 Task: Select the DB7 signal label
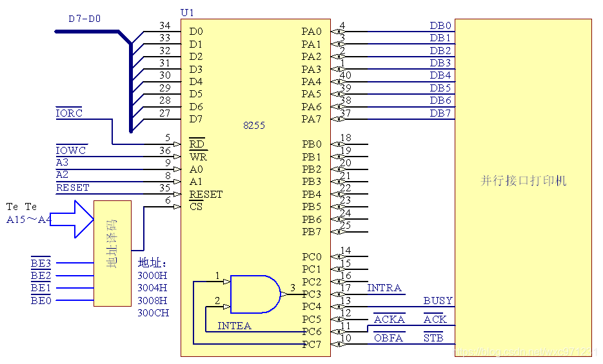pyautogui.click(x=440, y=113)
